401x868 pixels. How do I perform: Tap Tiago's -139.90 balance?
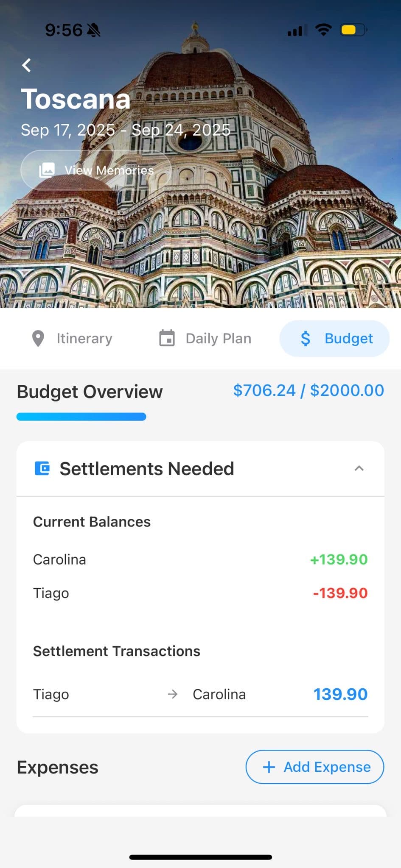point(340,593)
